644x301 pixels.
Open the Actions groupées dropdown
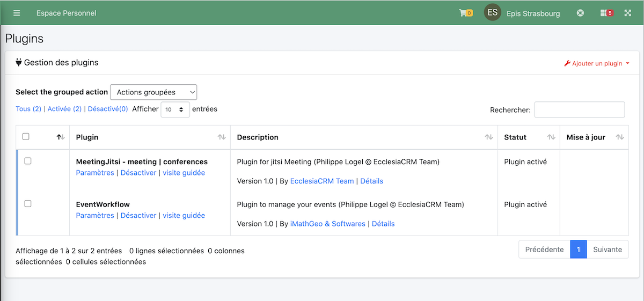(153, 92)
